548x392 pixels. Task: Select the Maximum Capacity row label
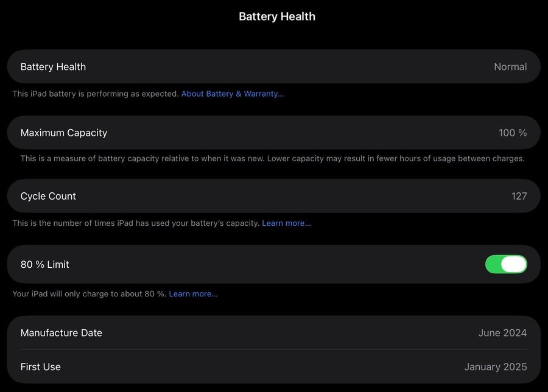[64, 133]
